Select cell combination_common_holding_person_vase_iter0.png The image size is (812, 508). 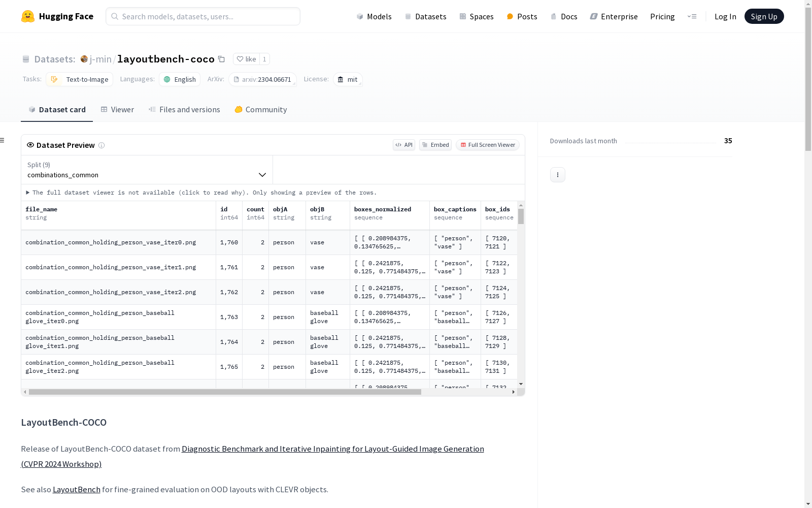pyautogui.click(x=119, y=242)
